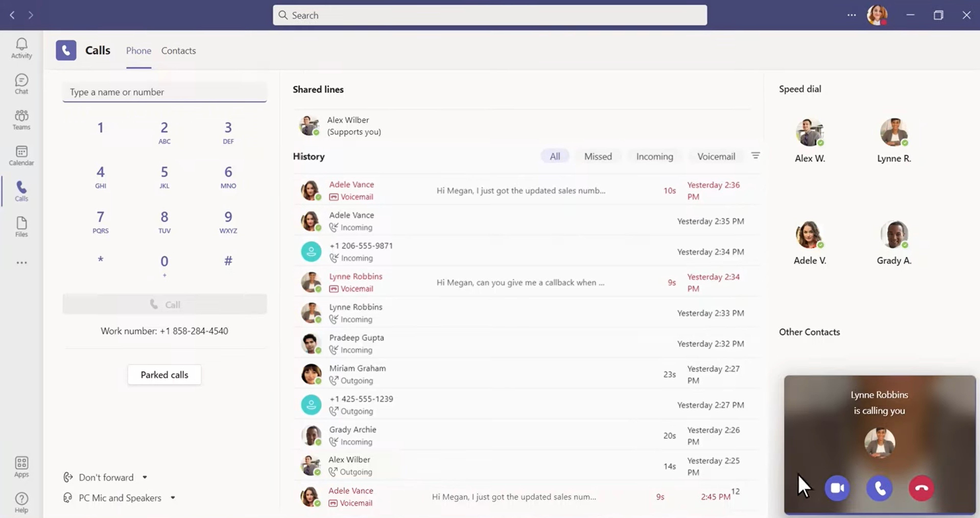
Task: Select the Phone tab
Action: coord(139,51)
